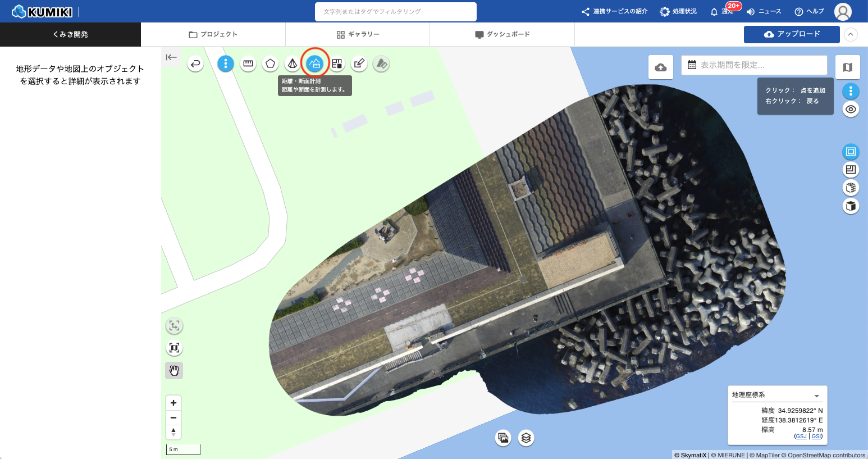
Task: Open the GSJ link
Action: (801, 437)
